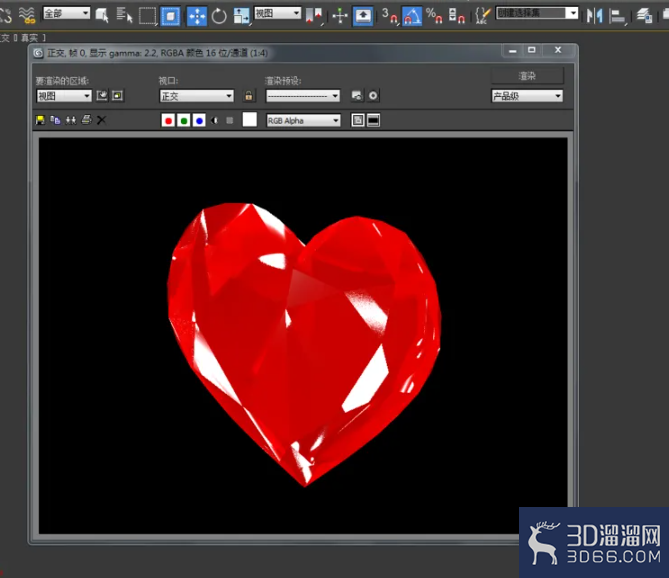669x578 pixels.
Task: Click the Save Image icon
Action: pyautogui.click(x=40, y=120)
